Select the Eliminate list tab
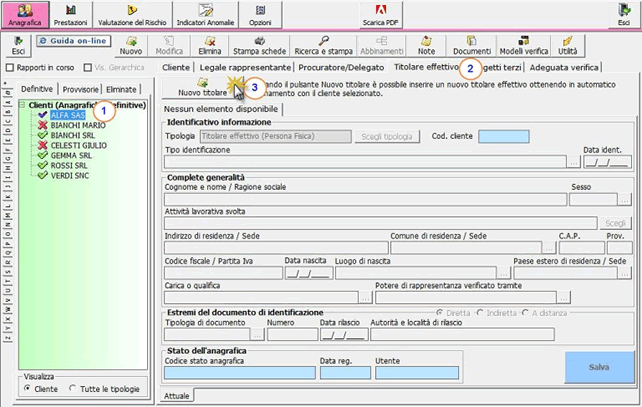The image size is (642, 407). click(x=121, y=89)
